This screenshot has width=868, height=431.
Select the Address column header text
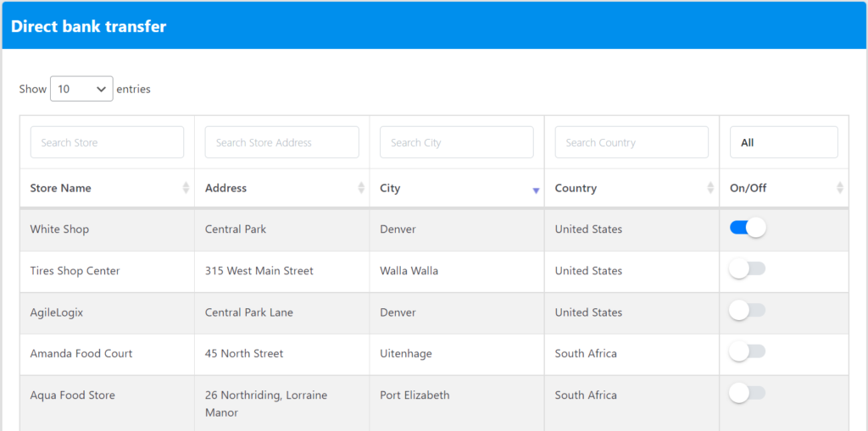pos(225,188)
